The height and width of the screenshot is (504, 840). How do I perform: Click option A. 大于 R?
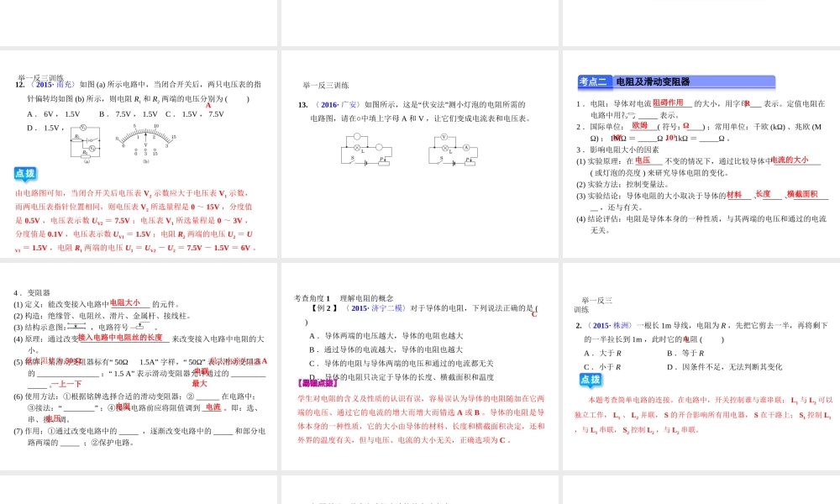[602, 354]
